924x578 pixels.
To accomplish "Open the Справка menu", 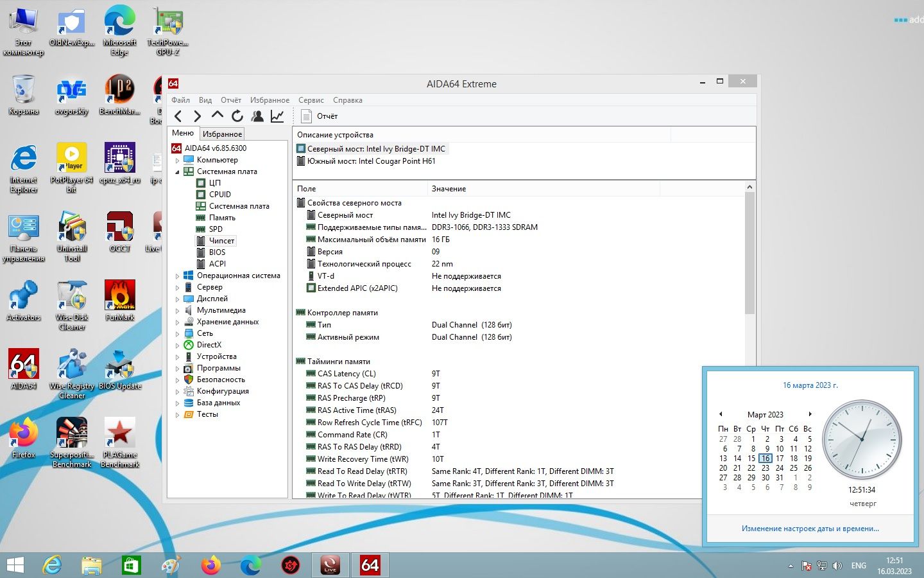I will coord(348,100).
